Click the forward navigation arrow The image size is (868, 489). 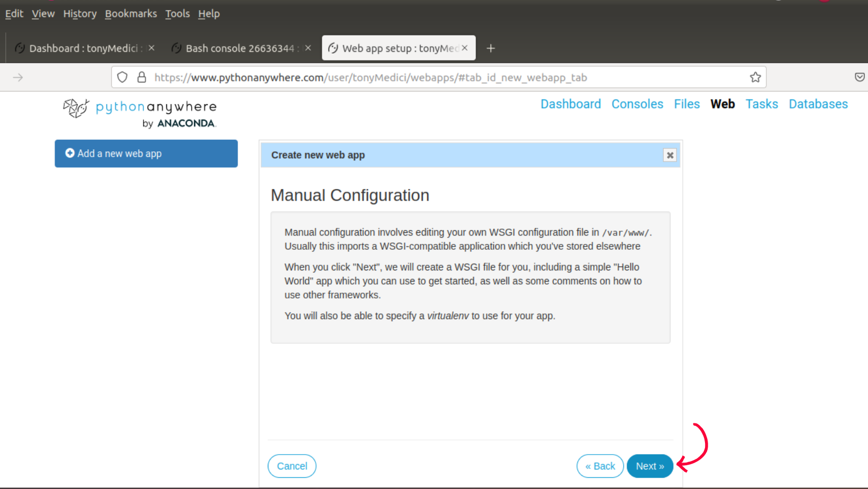point(18,77)
